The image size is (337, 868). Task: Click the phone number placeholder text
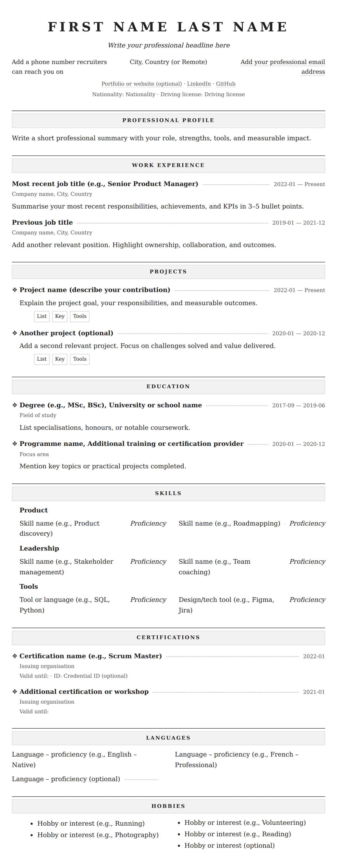tap(59, 67)
